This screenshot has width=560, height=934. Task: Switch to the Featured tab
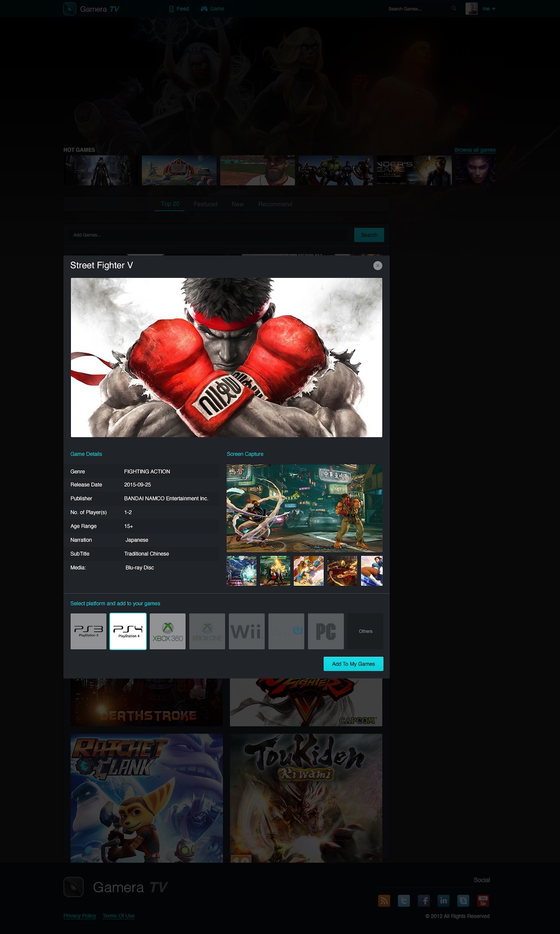(206, 204)
